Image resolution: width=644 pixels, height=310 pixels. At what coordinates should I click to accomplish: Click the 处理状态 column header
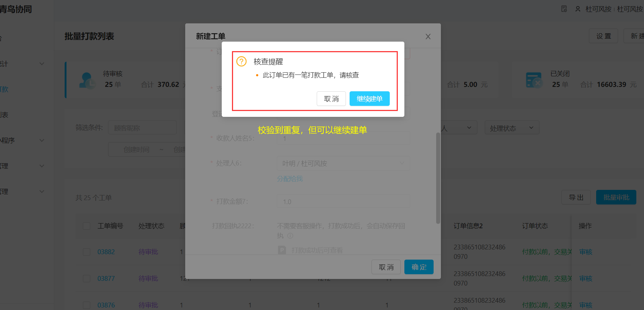pos(151,226)
